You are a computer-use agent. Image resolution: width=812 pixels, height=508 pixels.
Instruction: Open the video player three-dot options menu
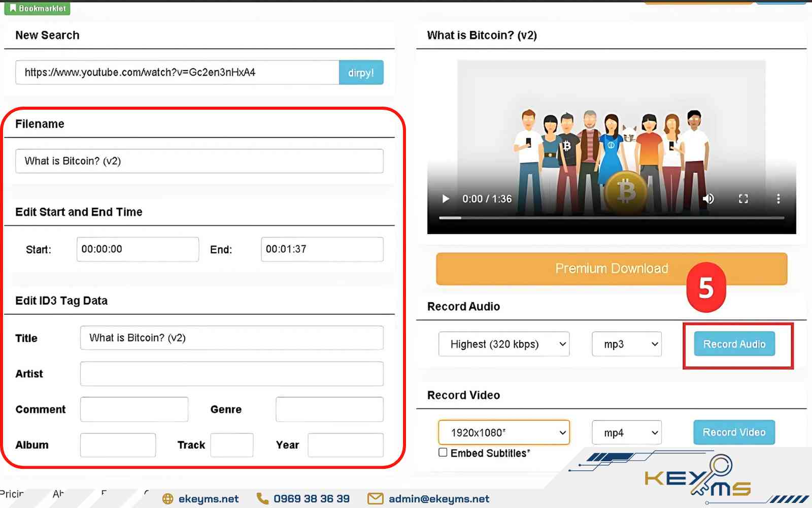(x=778, y=199)
